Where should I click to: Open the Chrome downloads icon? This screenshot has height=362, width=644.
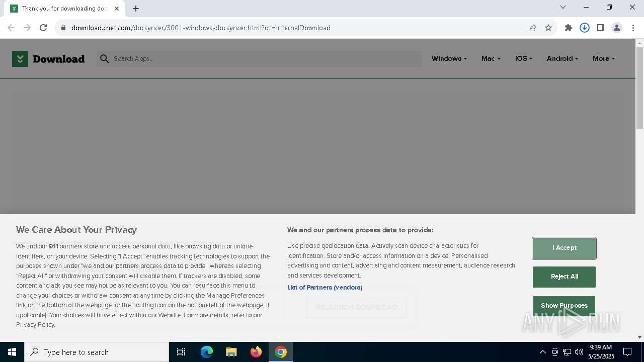tap(585, 28)
